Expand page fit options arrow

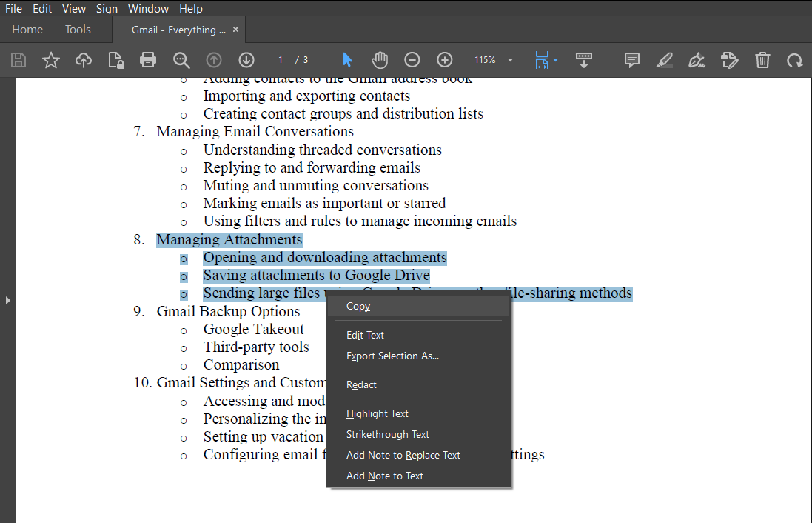[556, 60]
